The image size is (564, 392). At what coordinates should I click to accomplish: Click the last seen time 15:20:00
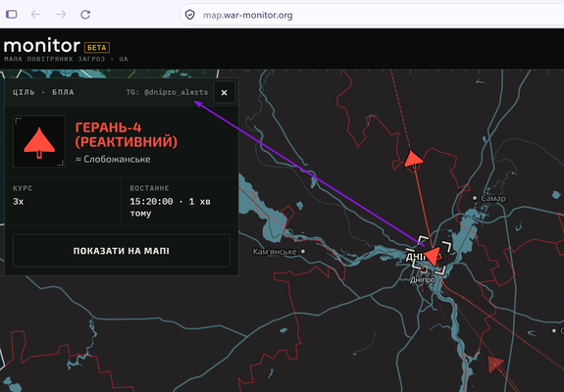pos(151,202)
